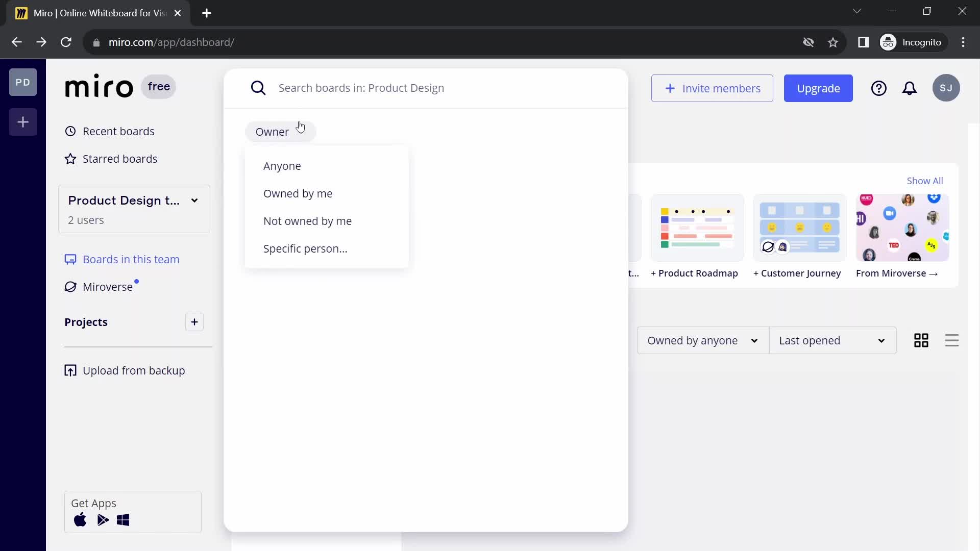Expand the Product Design team menu
The image size is (980, 551).
(x=194, y=200)
